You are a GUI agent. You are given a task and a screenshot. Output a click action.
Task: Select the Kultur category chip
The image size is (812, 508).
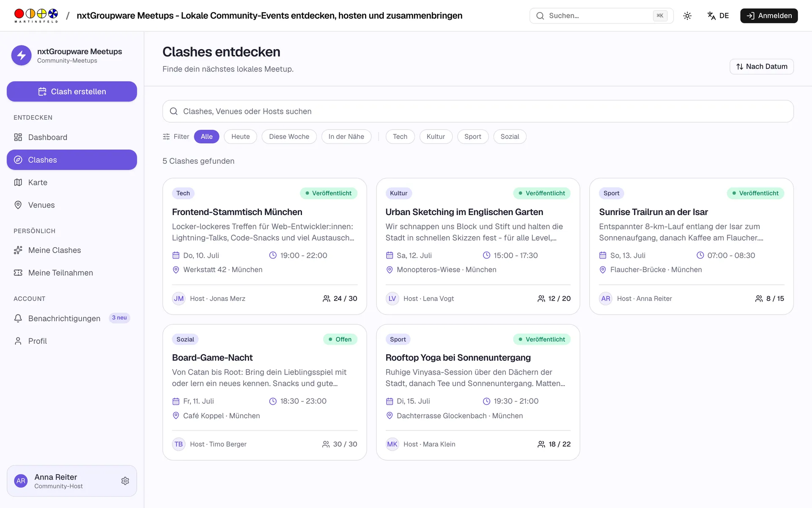tap(436, 137)
